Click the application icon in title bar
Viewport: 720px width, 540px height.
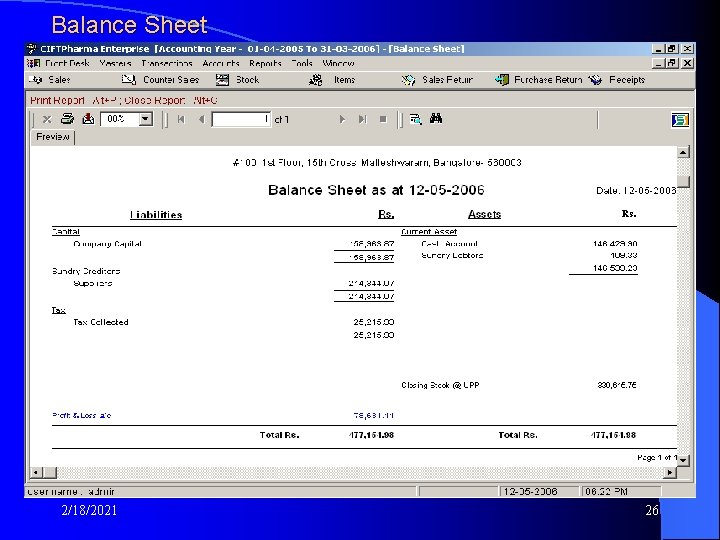[32, 49]
